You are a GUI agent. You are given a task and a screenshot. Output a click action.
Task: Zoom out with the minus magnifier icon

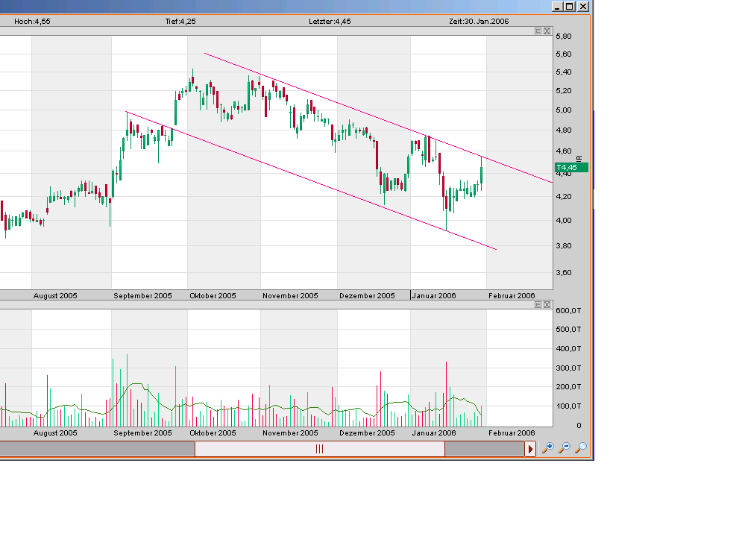click(x=565, y=448)
